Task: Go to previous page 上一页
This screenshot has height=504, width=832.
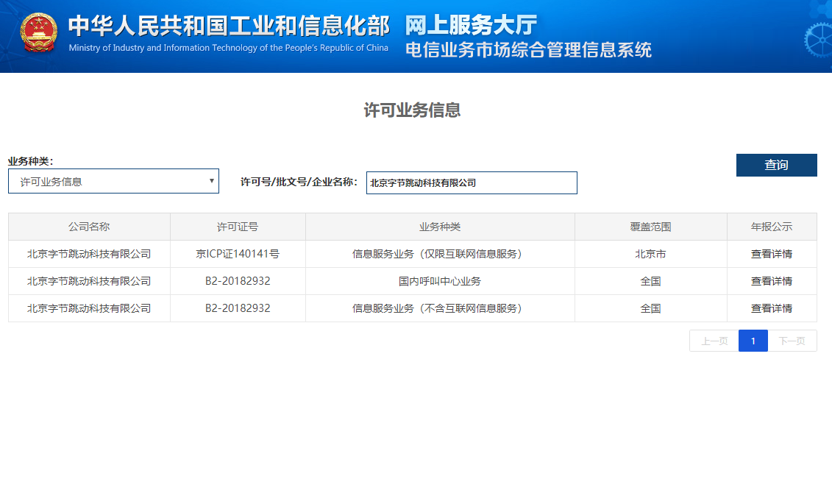Action: click(x=714, y=341)
